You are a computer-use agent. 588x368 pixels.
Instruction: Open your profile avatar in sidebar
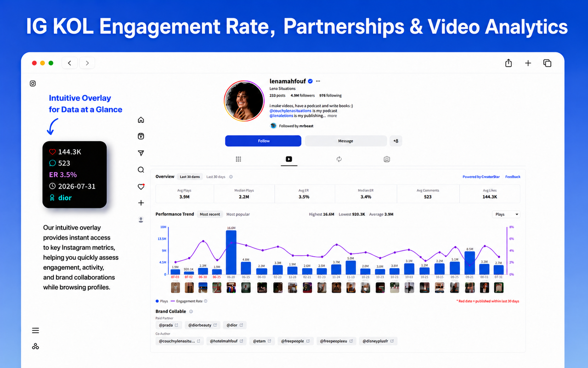(x=141, y=219)
